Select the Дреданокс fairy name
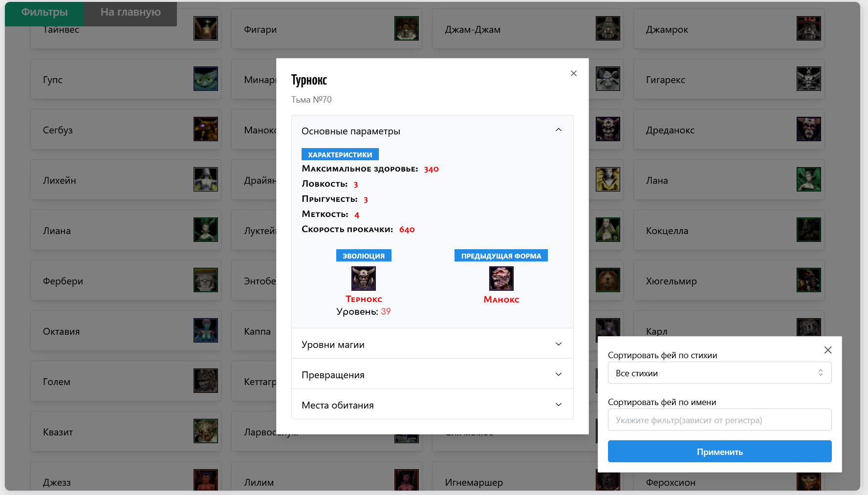Image resolution: width=868 pixels, height=495 pixels. click(x=670, y=130)
